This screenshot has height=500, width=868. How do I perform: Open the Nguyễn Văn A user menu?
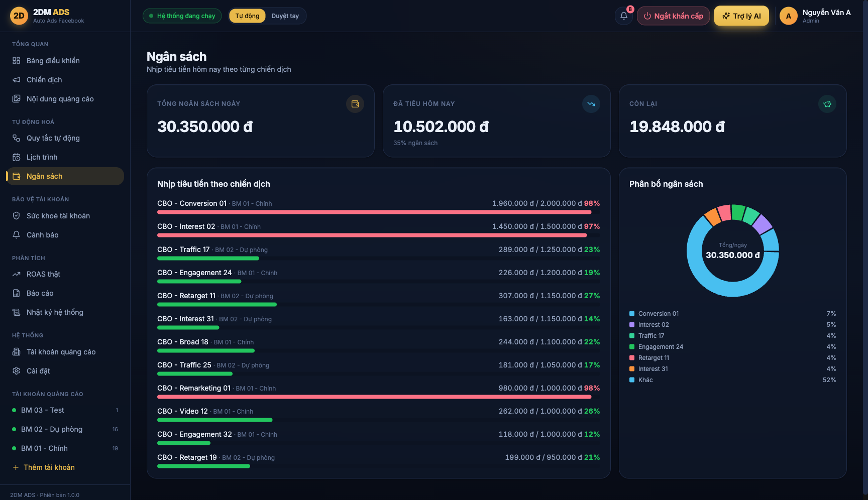pos(815,16)
